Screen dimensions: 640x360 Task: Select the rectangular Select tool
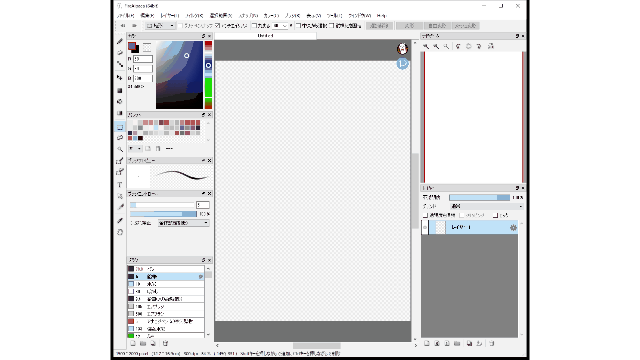coord(120,127)
